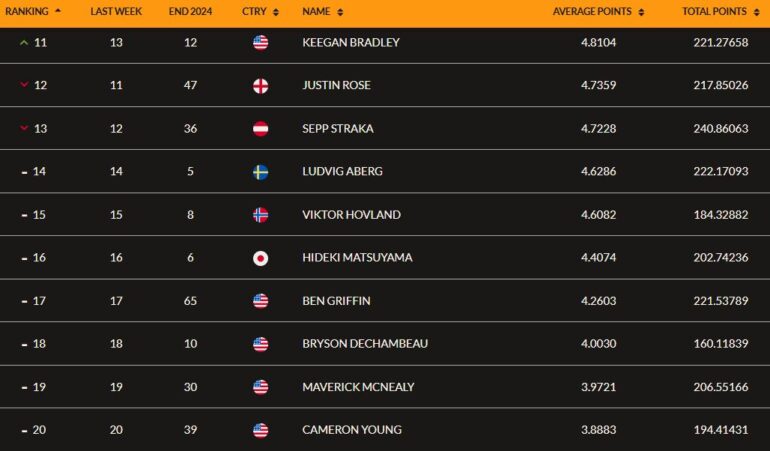
Task: Click the green up arrow next to rank 11
Action: [24, 43]
